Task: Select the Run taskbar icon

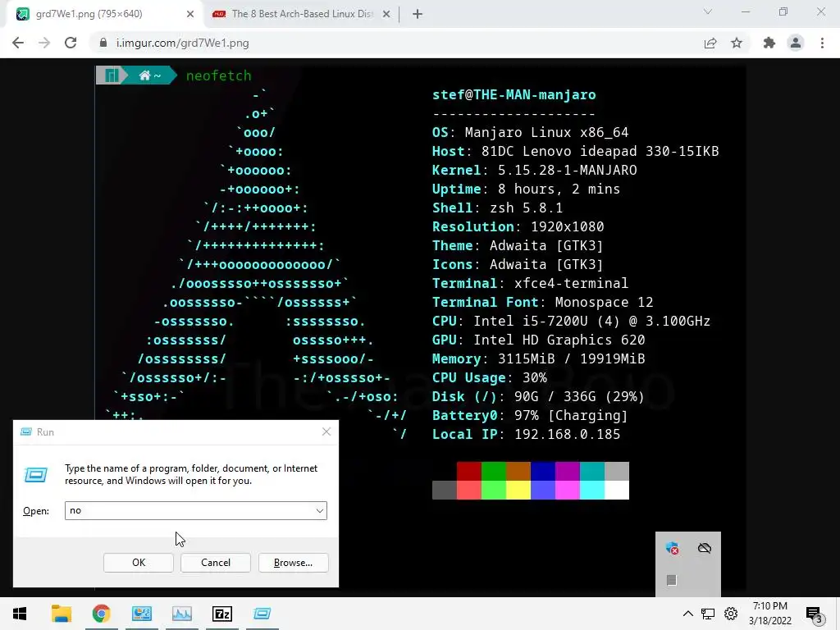Action: tap(262, 614)
